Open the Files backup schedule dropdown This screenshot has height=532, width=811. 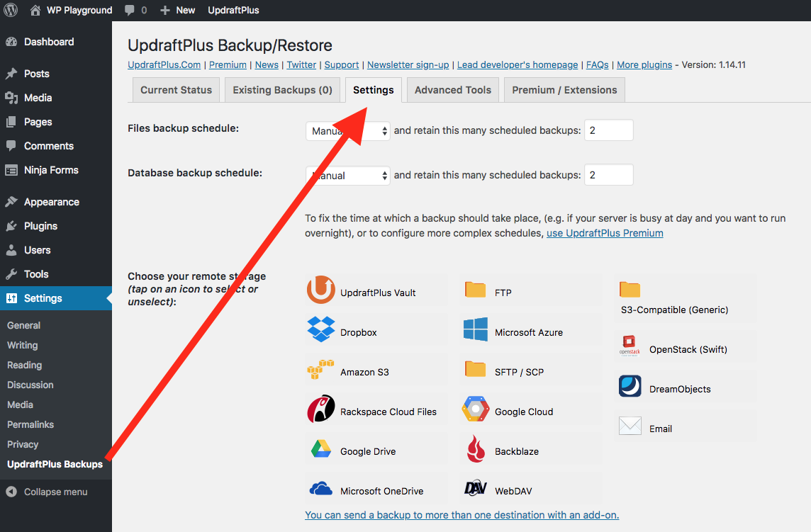point(347,130)
